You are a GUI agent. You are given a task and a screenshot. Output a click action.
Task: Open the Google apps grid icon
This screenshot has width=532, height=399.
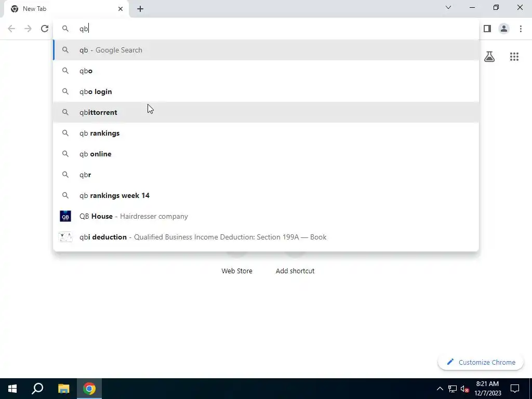[514, 56]
